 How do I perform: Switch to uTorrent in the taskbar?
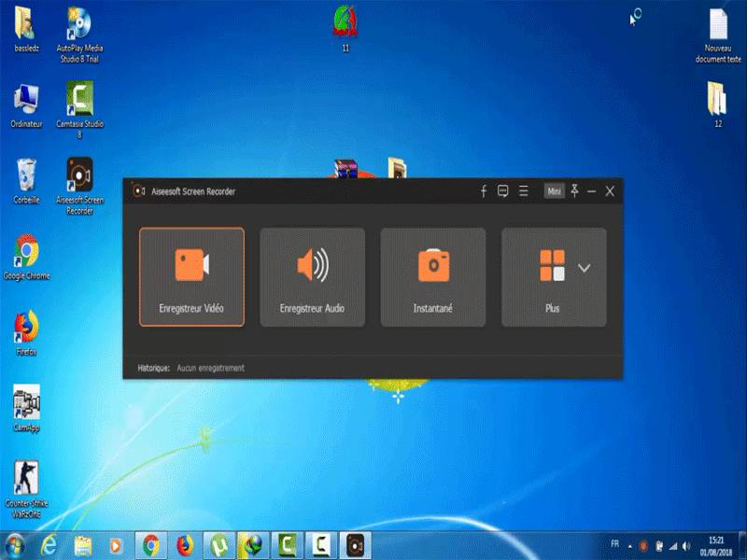[x=219, y=546]
